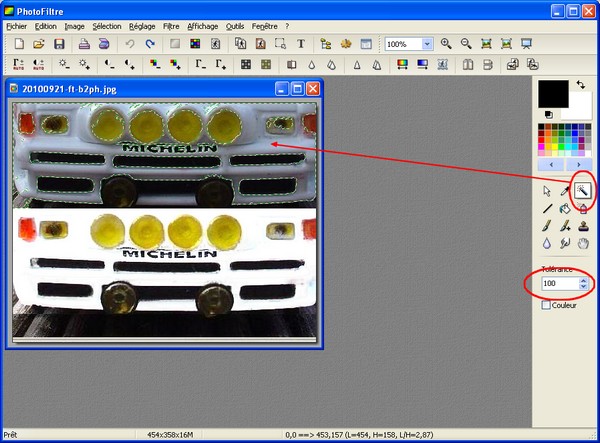Print the current image
600x443 pixels.
pos(84,44)
